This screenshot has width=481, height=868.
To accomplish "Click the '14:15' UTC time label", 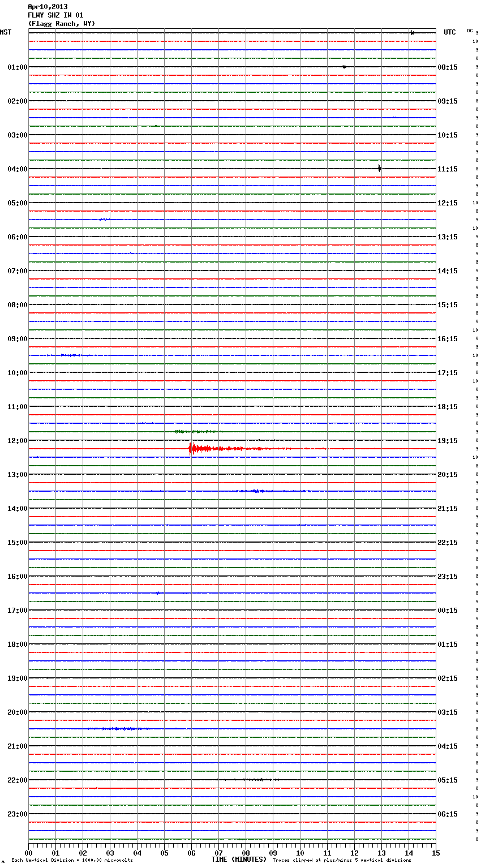I will (448, 271).
